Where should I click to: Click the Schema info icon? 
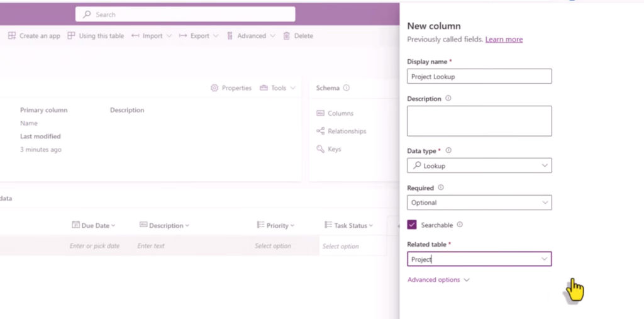tap(347, 87)
